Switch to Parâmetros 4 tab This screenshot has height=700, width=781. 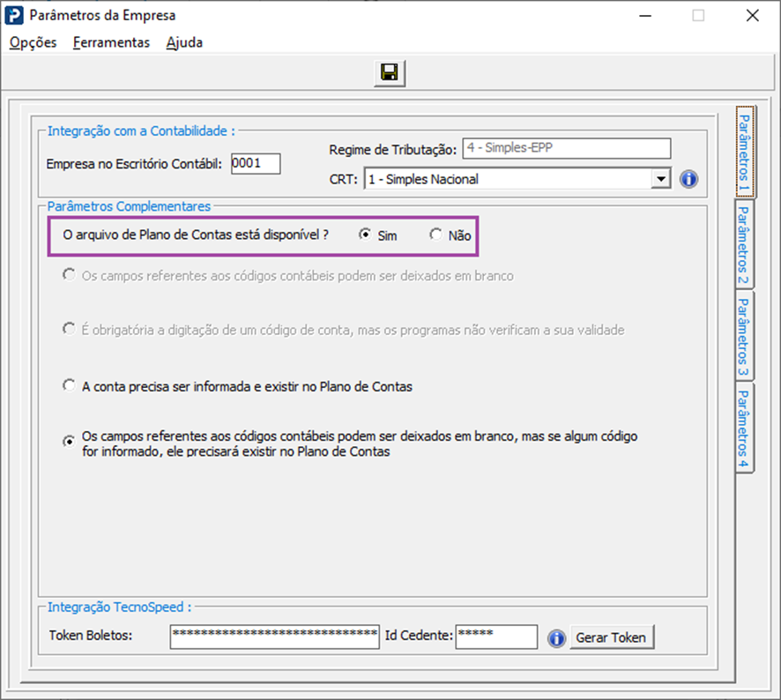click(x=744, y=428)
